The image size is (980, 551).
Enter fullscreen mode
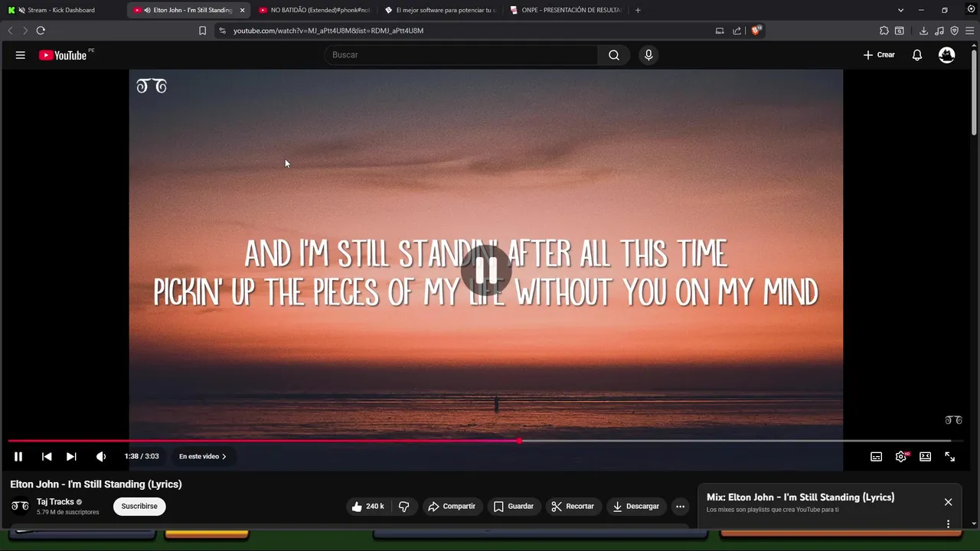click(949, 457)
